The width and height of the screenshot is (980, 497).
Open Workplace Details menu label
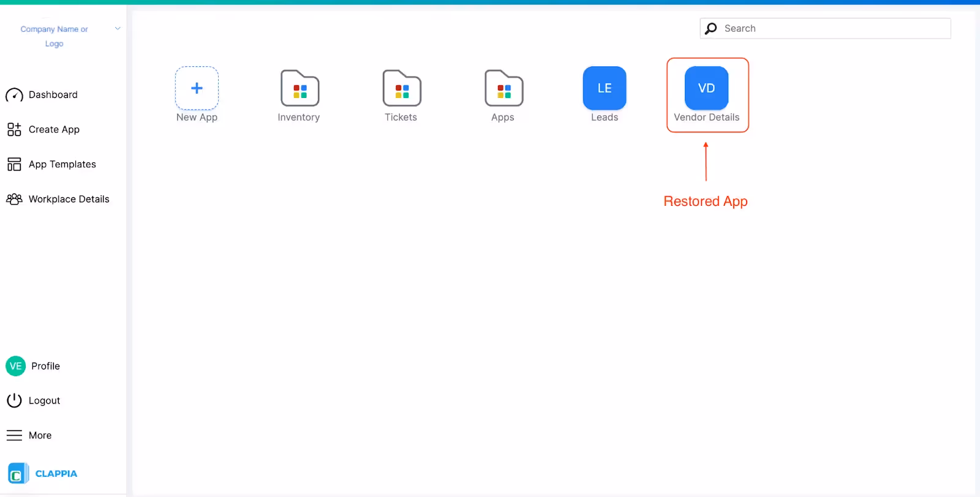(x=69, y=199)
